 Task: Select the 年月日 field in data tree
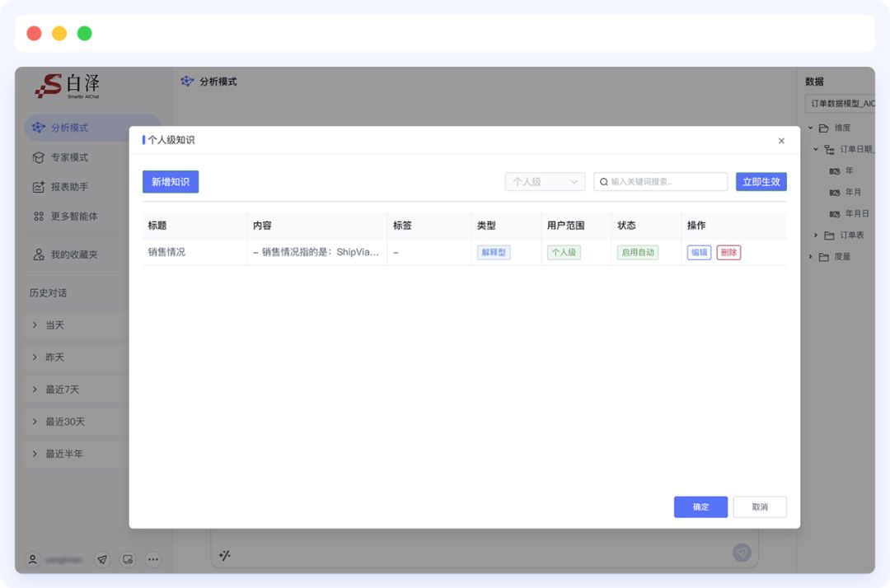pos(857,214)
